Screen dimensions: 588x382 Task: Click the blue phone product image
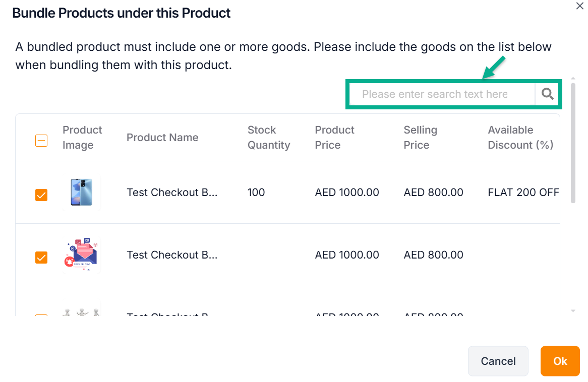[x=82, y=193]
